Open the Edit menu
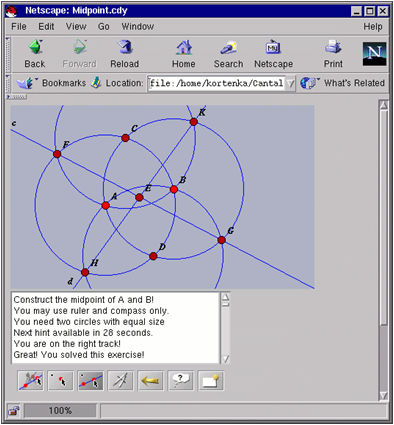The width and height of the screenshot is (394, 425). [x=46, y=27]
